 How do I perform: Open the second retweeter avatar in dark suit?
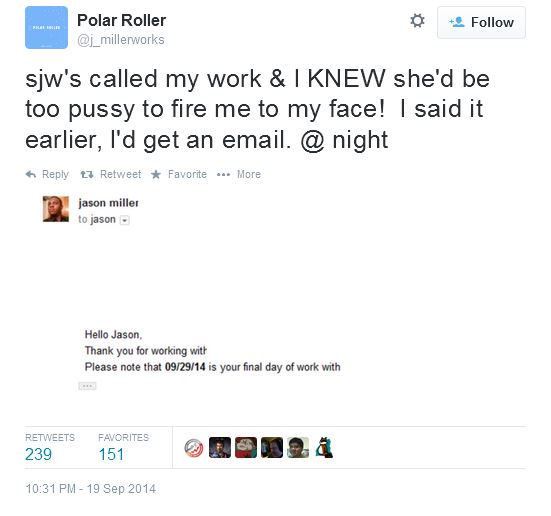220,447
